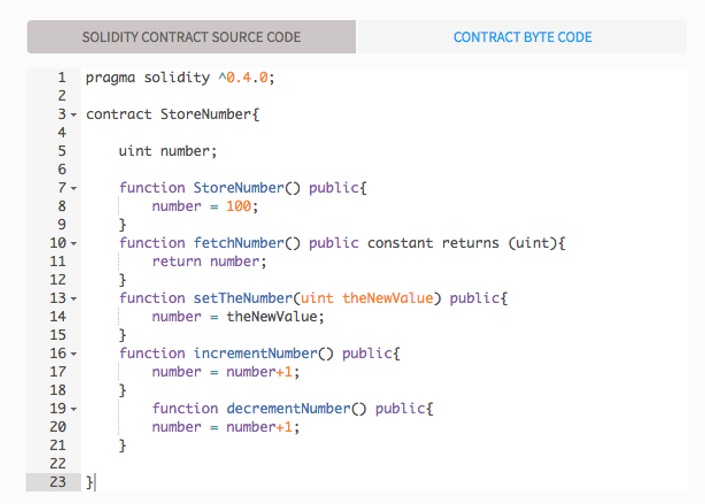Click 'function incrementNumber() public{' line
The image size is (705, 504).
coord(259,353)
